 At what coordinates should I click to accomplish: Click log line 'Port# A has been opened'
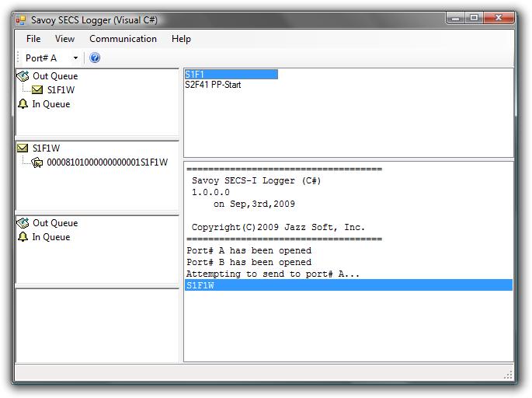pyautogui.click(x=249, y=250)
